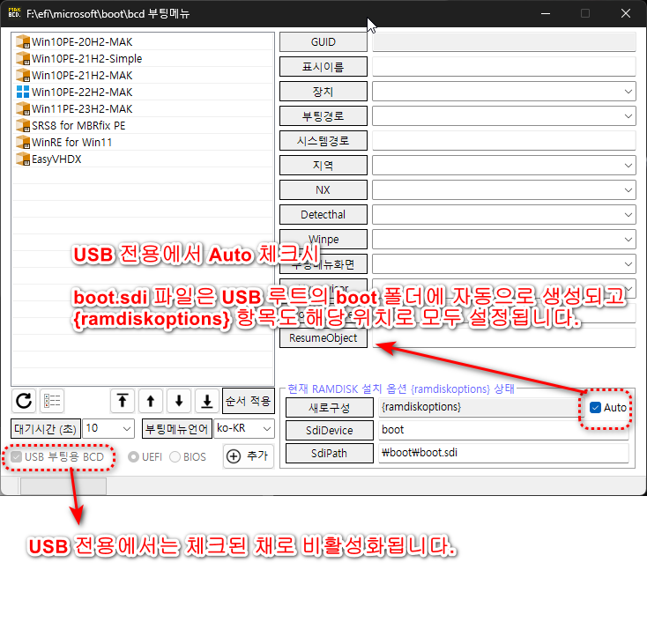Select Win11PE-23H2-MAK entry

[x=143, y=109]
